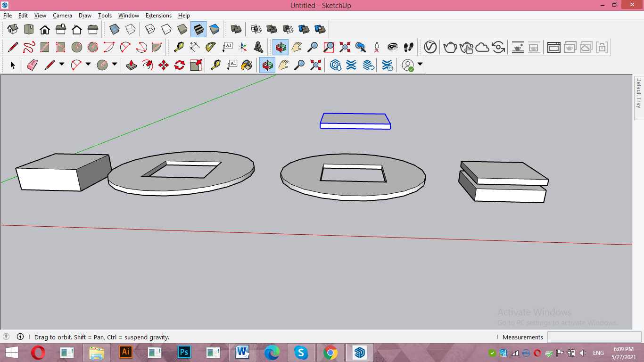Activate the Offset tool
644x362 pixels.
point(148,65)
